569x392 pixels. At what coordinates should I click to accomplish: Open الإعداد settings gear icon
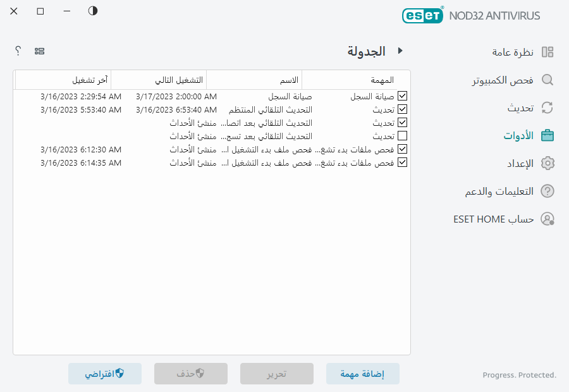548,163
